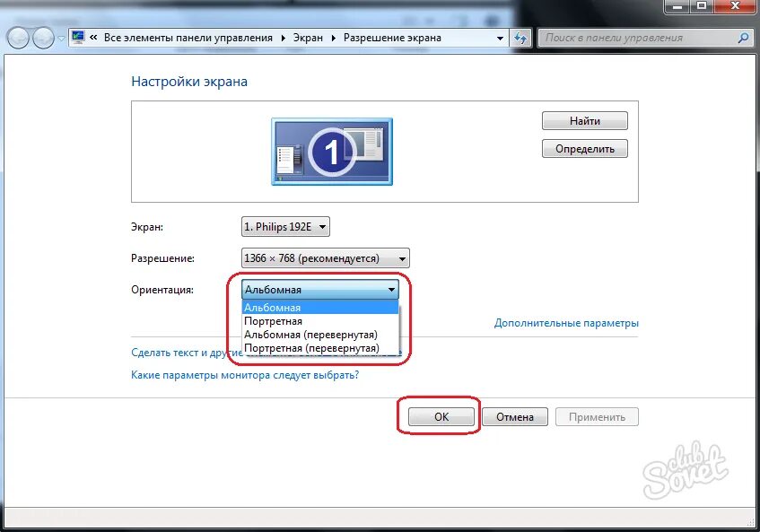Minimize the window
Viewport: 760px width, 532px height.
(x=678, y=7)
